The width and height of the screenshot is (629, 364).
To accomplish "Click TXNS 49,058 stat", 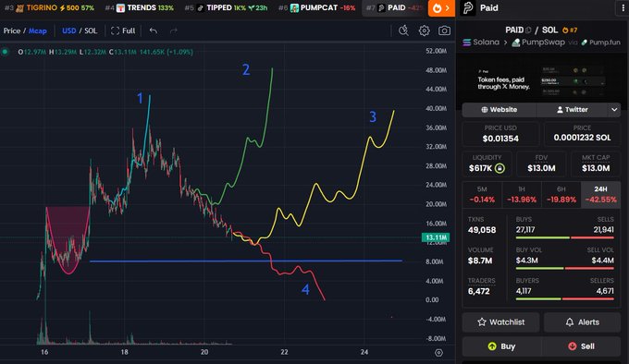I will click(482, 225).
